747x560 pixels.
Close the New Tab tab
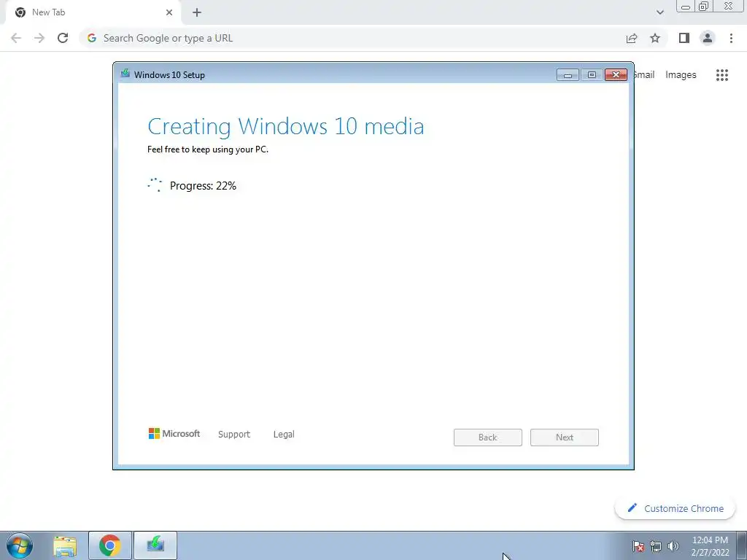(169, 12)
